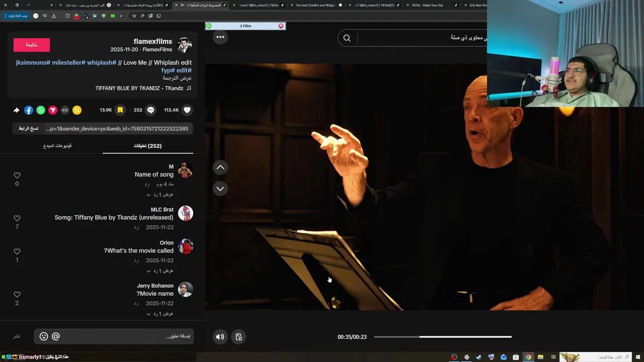Share the video to Facebook

[x=29, y=110]
